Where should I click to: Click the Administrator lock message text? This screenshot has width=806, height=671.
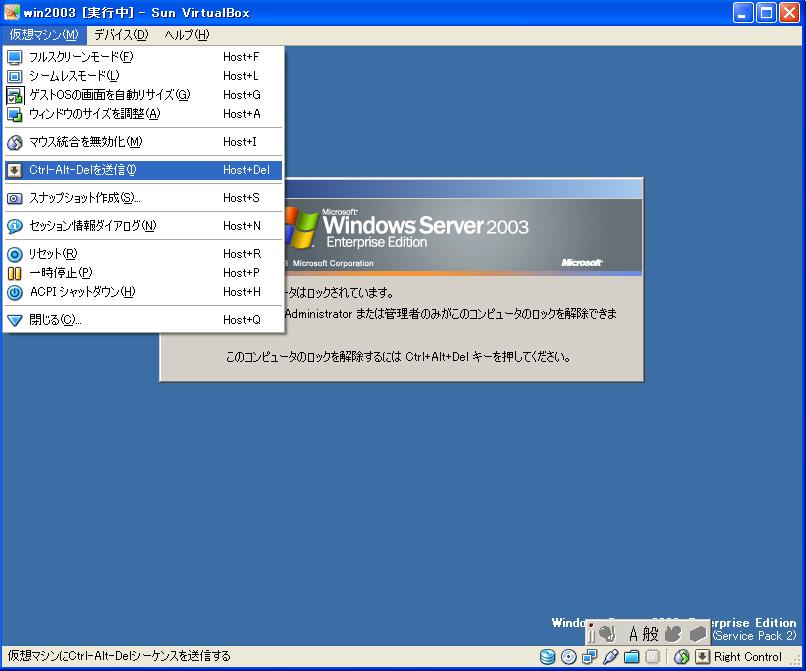click(451, 314)
